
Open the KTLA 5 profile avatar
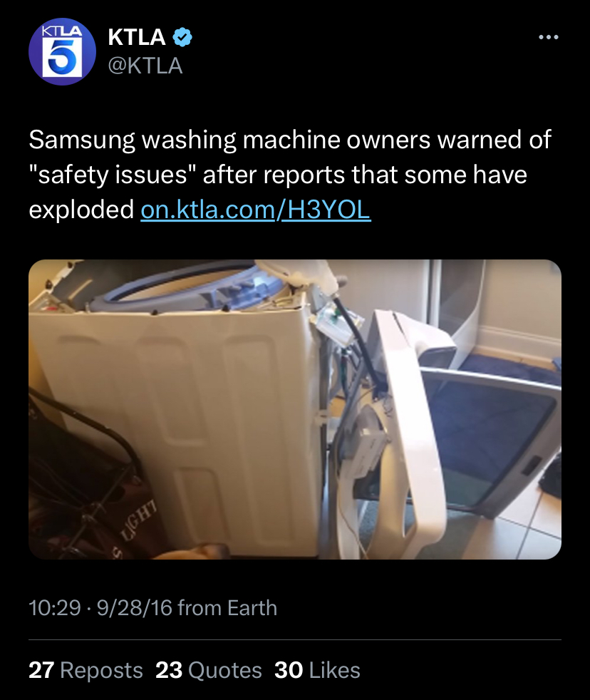click(x=62, y=51)
